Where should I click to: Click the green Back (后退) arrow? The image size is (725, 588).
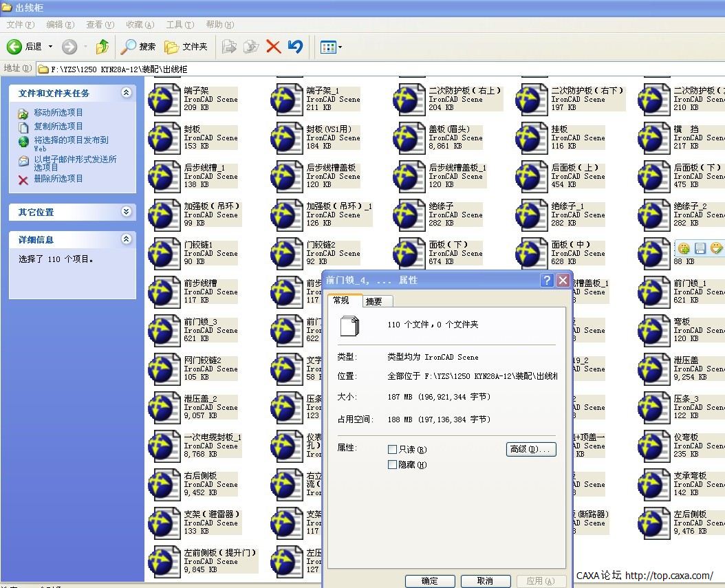click(14, 47)
